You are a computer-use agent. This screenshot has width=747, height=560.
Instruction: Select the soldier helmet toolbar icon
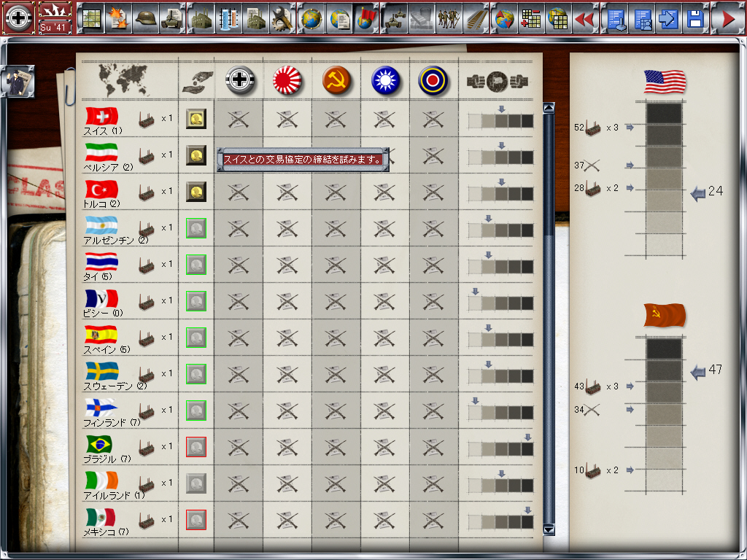147,19
